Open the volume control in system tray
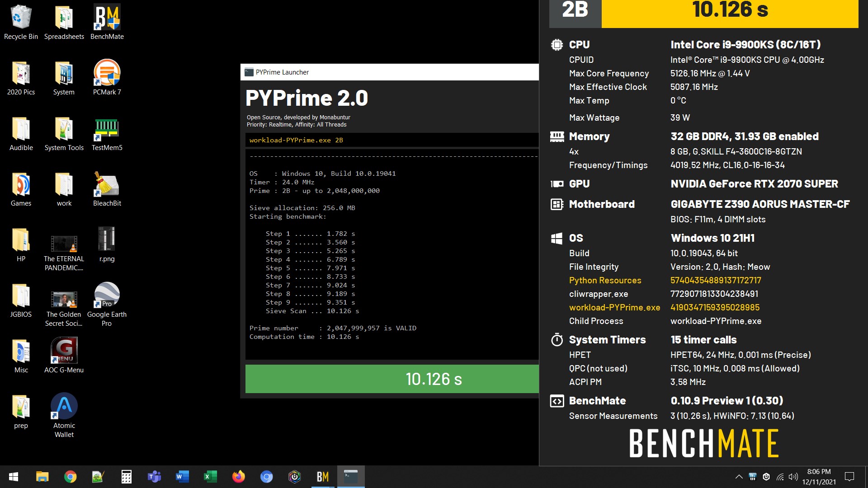The width and height of the screenshot is (868, 488). pos(793,477)
